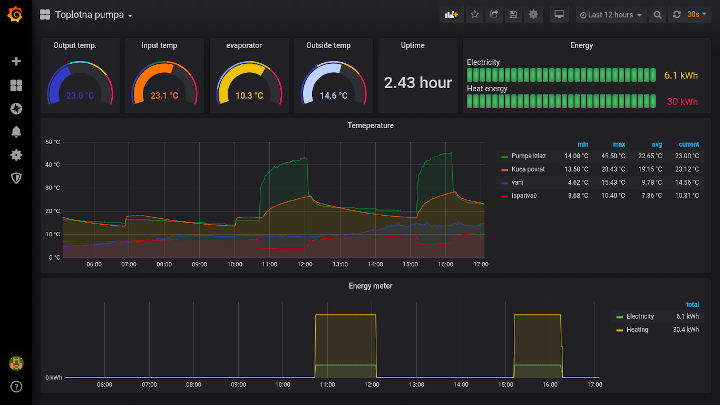Open the evaporator panel title menu
The width and height of the screenshot is (720, 405).
244,45
